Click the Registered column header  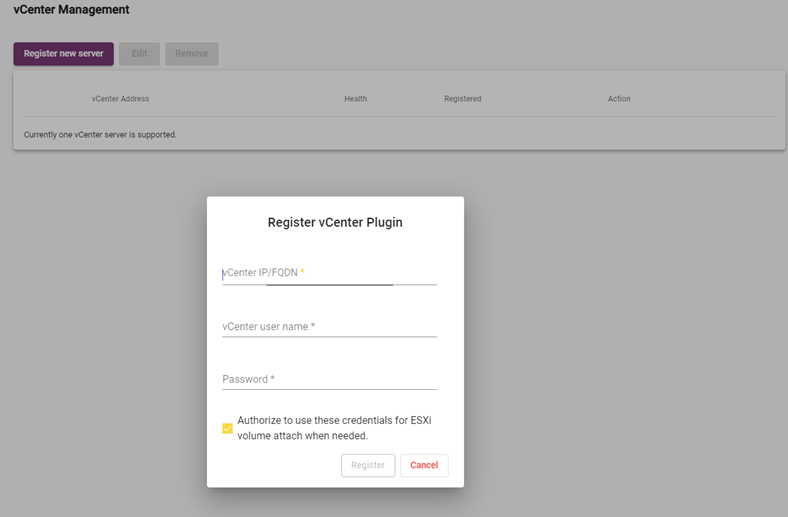(462, 99)
